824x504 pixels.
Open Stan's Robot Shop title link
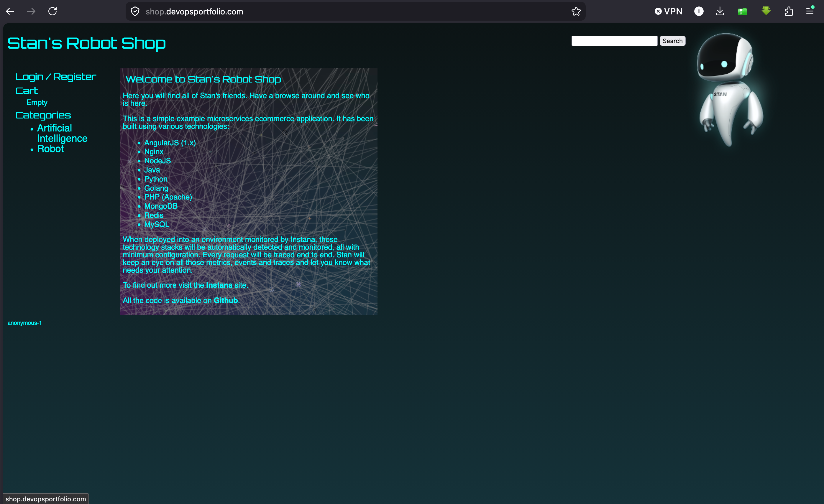click(x=87, y=43)
